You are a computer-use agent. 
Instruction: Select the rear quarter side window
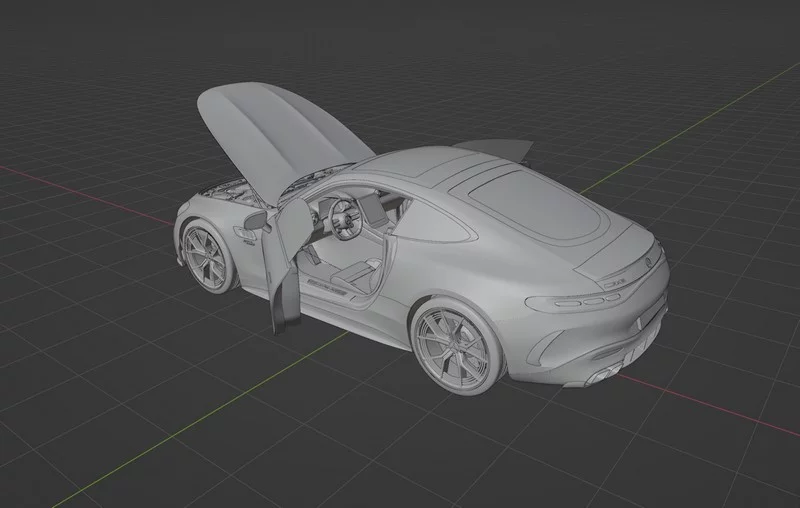[x=434, y=222]
